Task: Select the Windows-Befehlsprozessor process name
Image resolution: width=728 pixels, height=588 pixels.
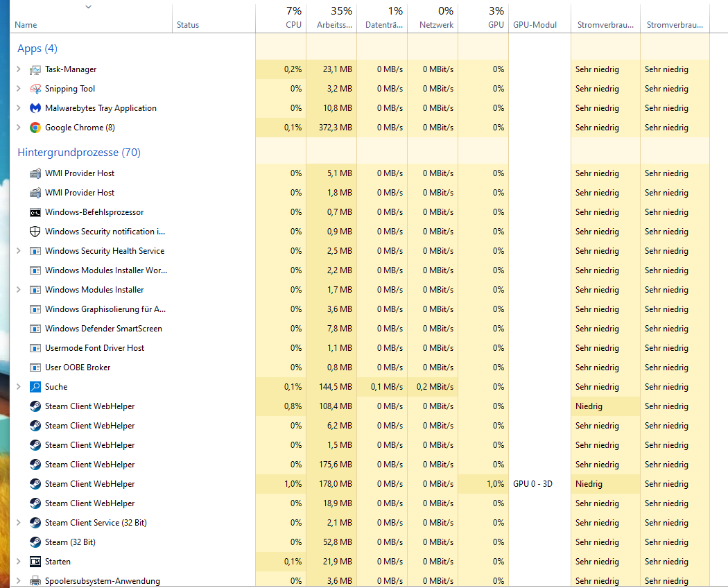Action: click(94, 212)
